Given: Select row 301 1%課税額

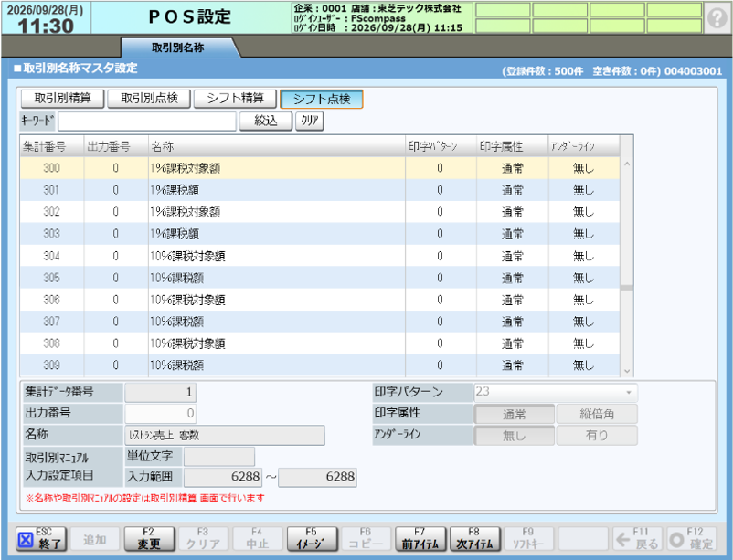Looking at the screenshot, I should pos(320,190).
